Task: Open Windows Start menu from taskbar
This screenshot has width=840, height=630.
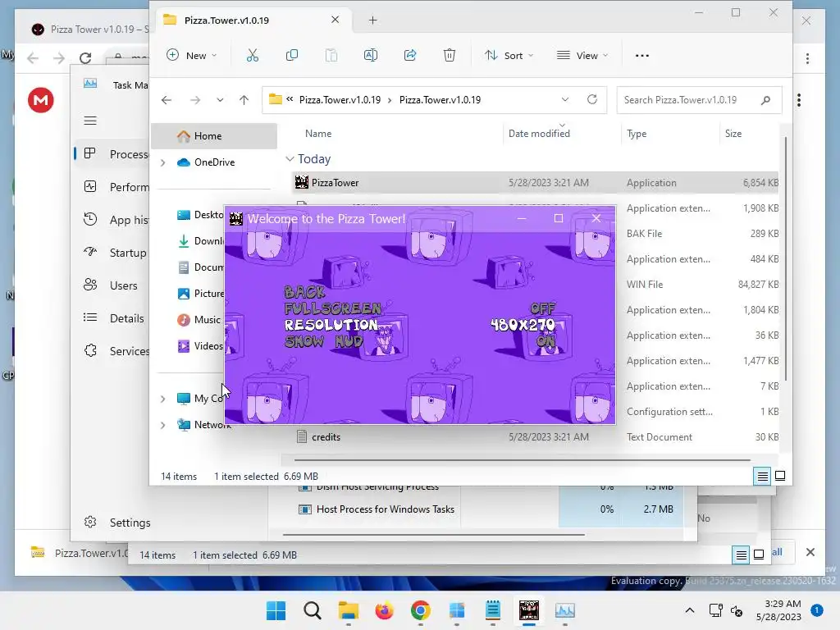Action: pyautogui.click(x=276, y=610)
